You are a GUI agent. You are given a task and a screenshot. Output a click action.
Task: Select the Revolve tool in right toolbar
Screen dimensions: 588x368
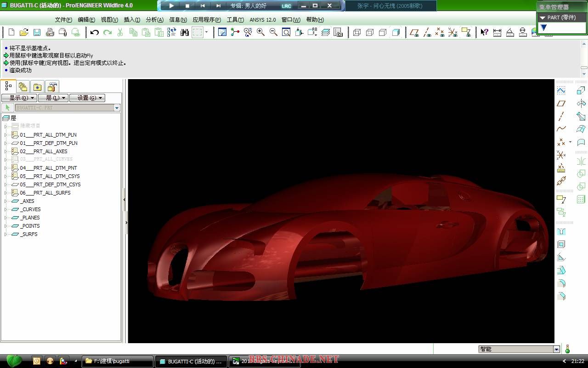coord(581,103)
